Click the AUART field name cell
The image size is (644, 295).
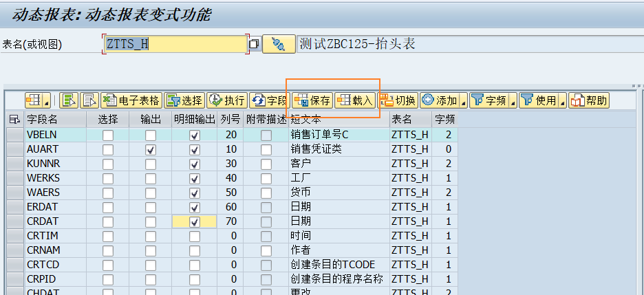[x=55, y=149]
